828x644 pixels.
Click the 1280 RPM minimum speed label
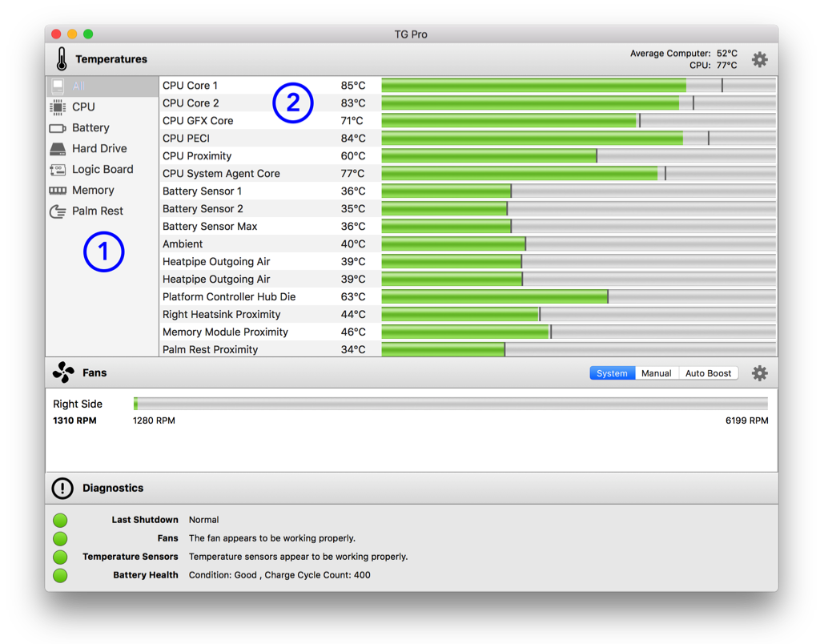[154, 421]
